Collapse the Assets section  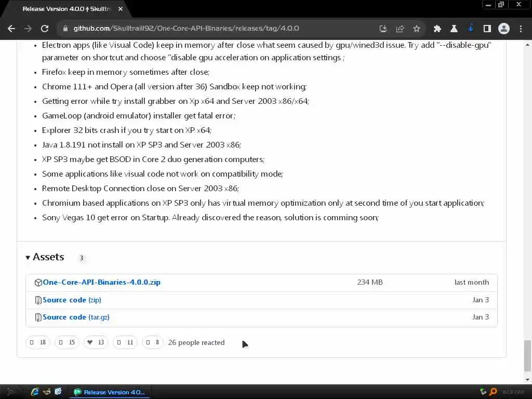click(45, 257)
